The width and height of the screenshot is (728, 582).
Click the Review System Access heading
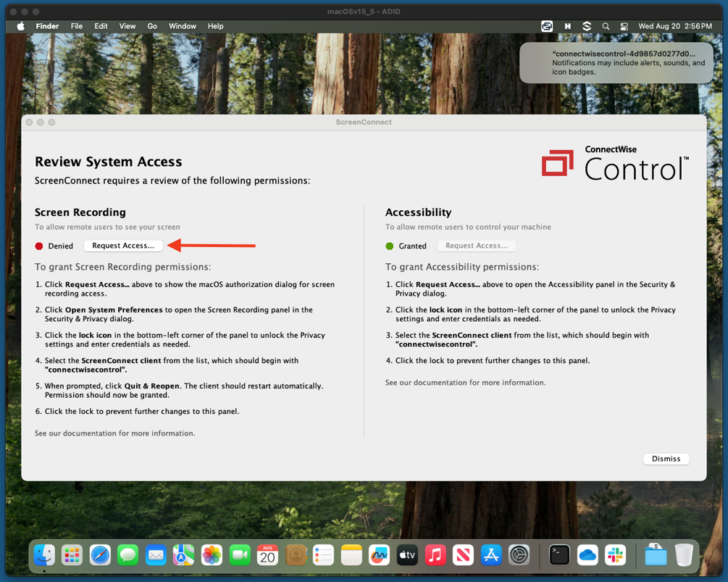108,162
